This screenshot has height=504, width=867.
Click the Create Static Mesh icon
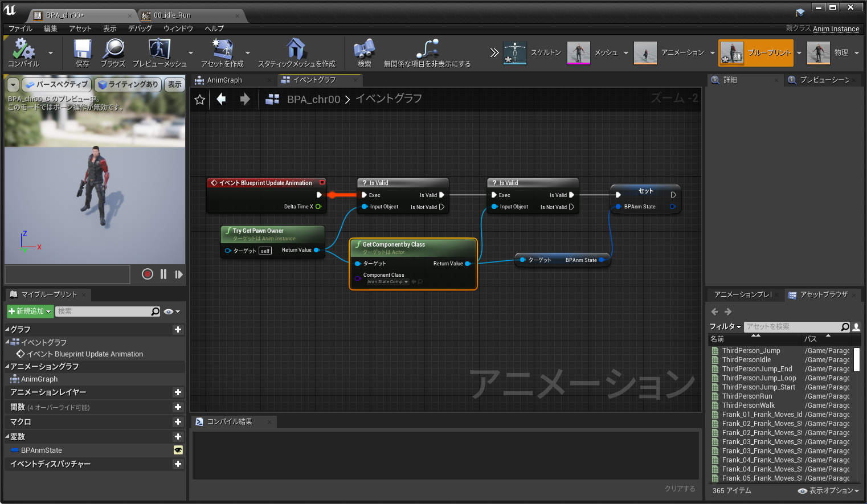point(296,49)
